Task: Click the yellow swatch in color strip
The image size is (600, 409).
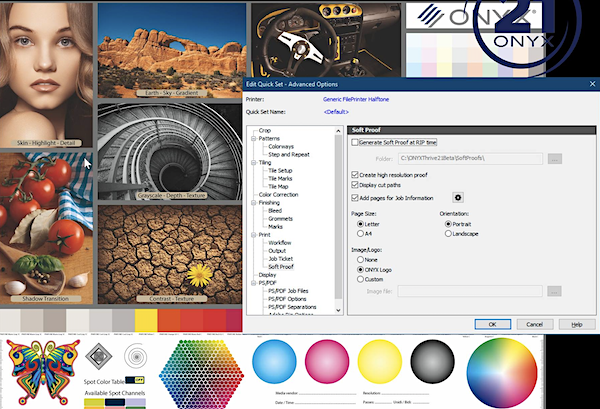Action: pyautogui.click(x=146, y=320)
